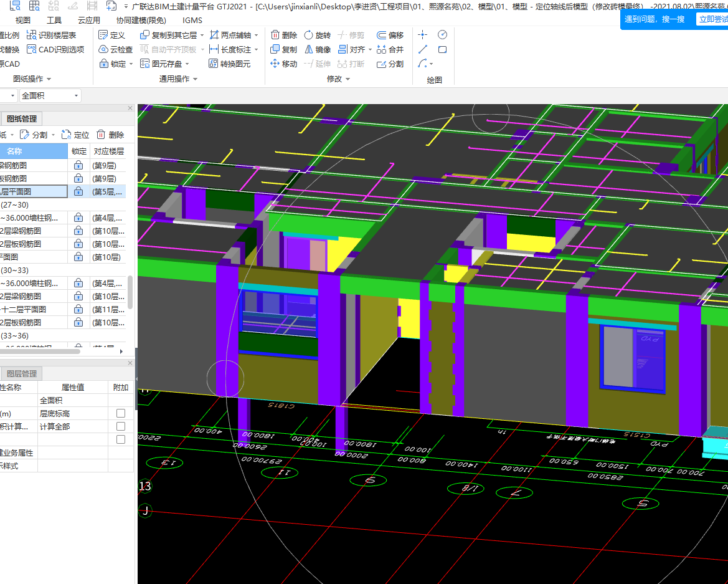
Task: Choose the 偏移 (Offset) tool
Action: coord(390,36)
